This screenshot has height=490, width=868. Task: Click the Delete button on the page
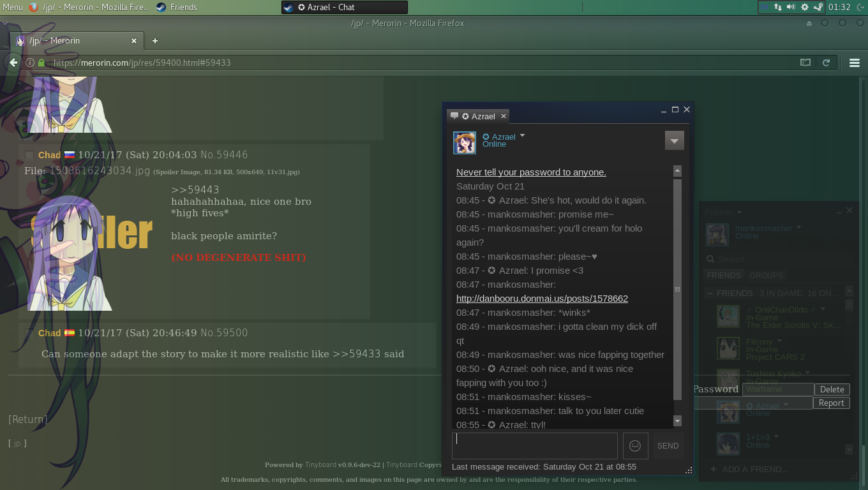(832, 389)
